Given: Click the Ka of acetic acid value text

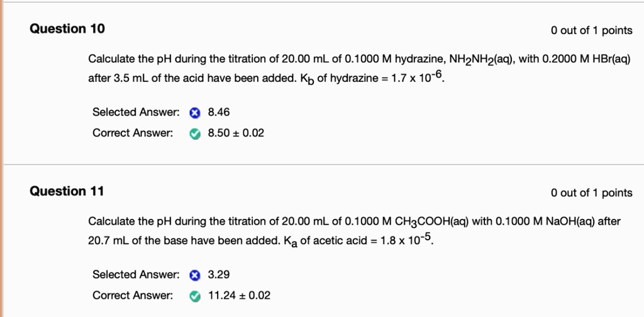Looking at the screenshot, I should pyautogui.click(x=371, y=242).
